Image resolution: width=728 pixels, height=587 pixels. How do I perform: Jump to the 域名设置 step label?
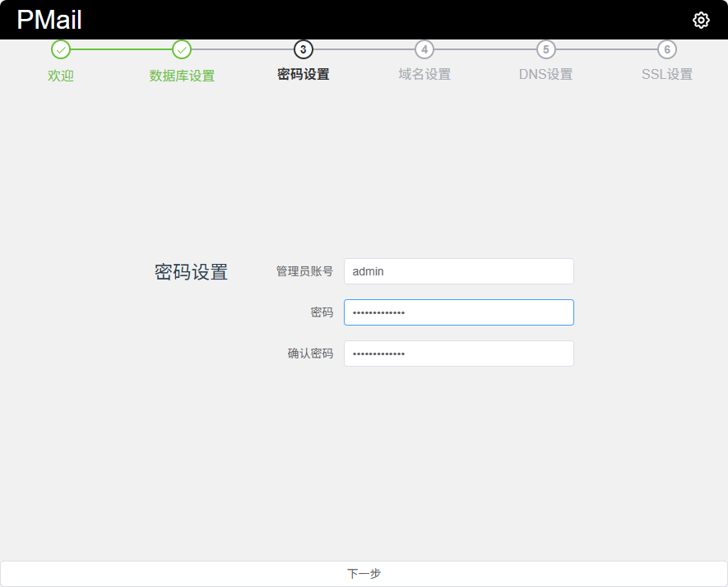click(x=424, y=74)
